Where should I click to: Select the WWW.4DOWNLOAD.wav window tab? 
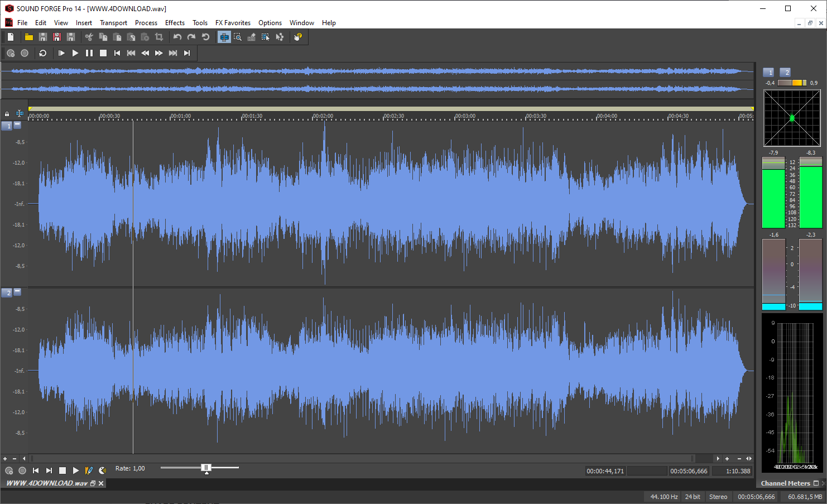[x=47, y=483]
